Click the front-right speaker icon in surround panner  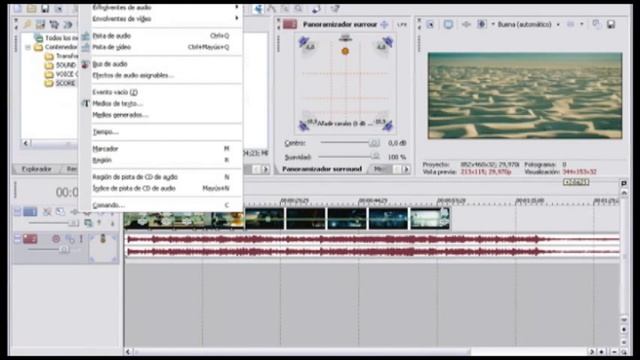tap(387, 42)
